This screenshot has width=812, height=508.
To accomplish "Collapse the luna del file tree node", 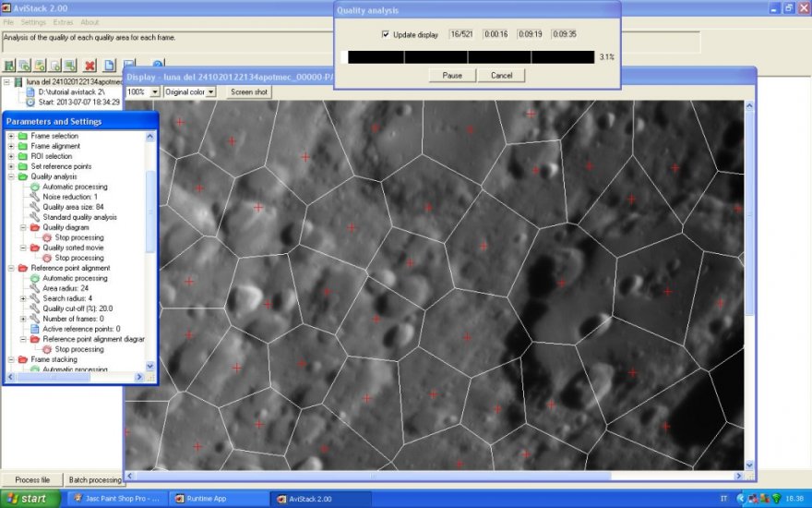I will (x=6, y=82).
